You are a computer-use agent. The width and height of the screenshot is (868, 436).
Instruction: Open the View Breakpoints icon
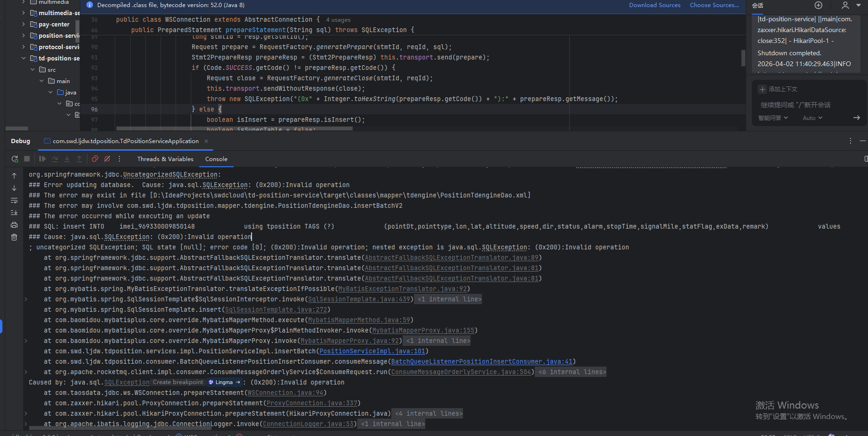pyautogui.click(x=95, y=159)
